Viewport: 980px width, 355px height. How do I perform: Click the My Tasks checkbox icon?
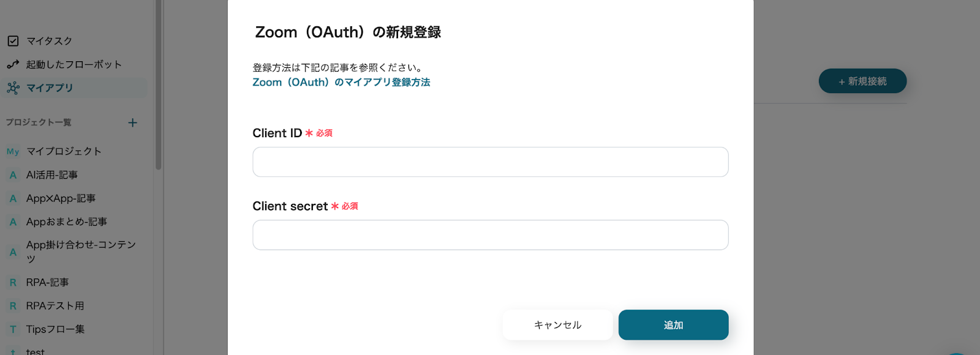click(13, 41)
